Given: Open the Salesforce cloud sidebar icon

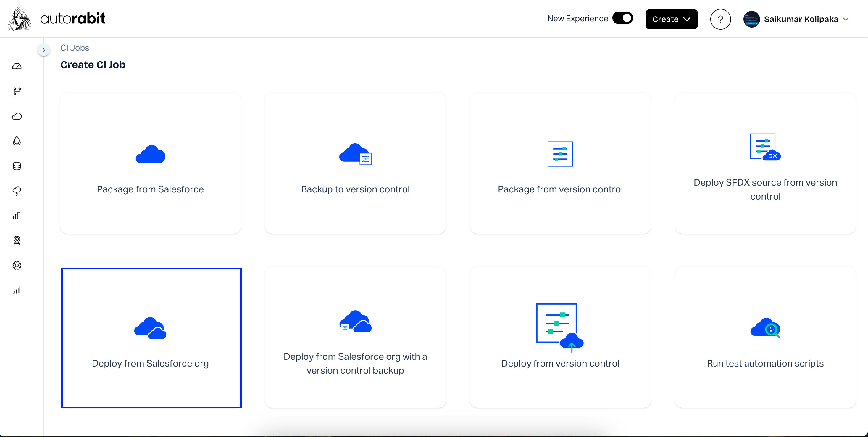Looking at the screenshot, I should click(x=17, y=116).
